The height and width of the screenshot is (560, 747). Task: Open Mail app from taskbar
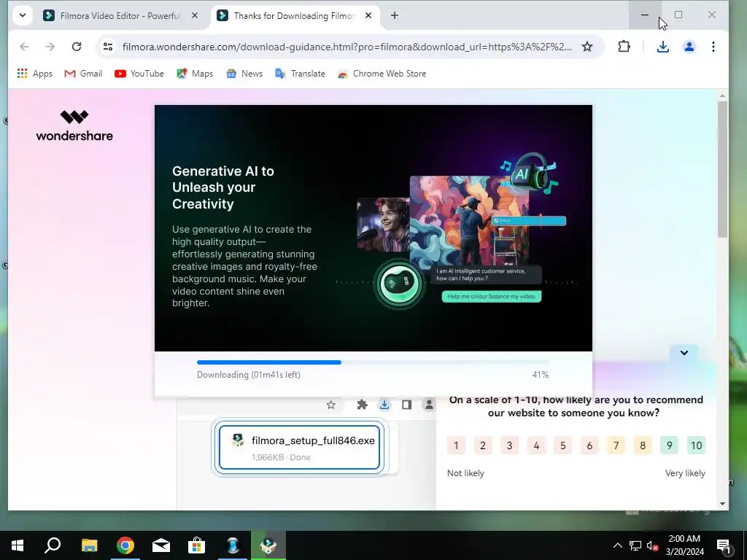[161, 545]
